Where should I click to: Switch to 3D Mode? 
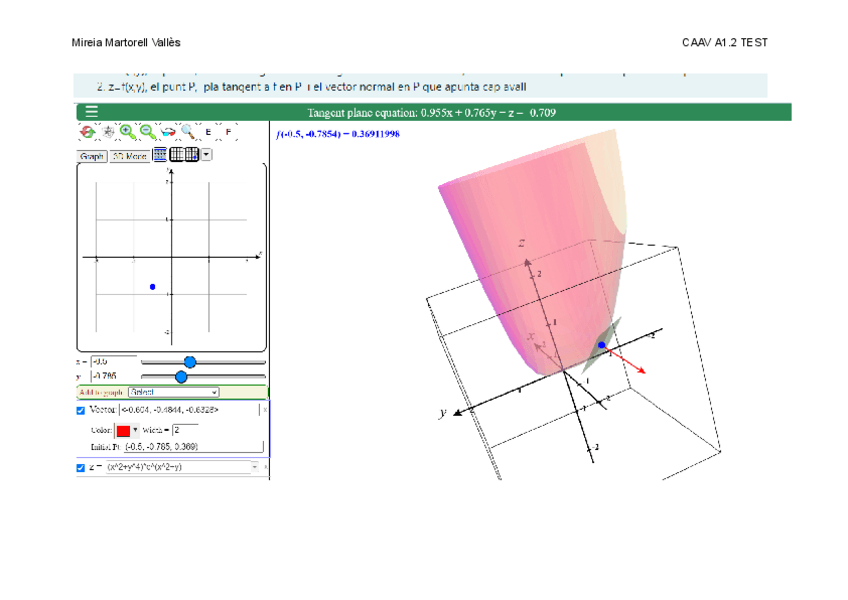[129, 156]
